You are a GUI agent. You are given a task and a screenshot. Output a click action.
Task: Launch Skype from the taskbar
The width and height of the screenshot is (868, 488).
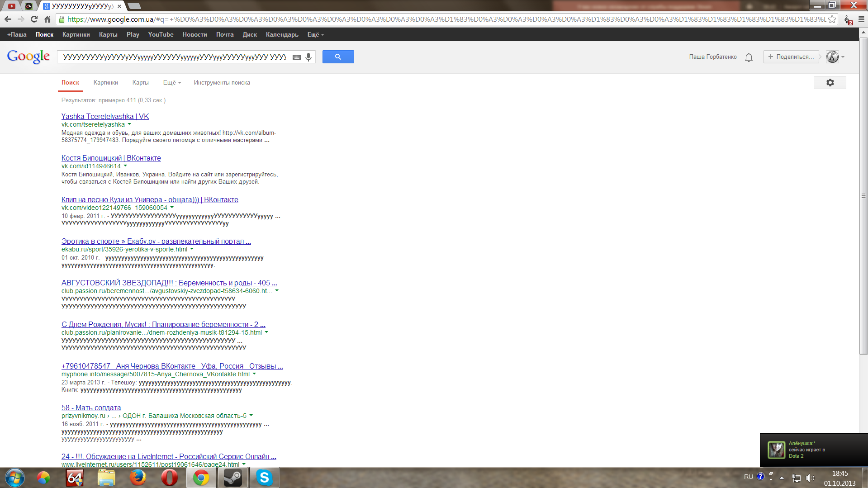click(264, 478)
